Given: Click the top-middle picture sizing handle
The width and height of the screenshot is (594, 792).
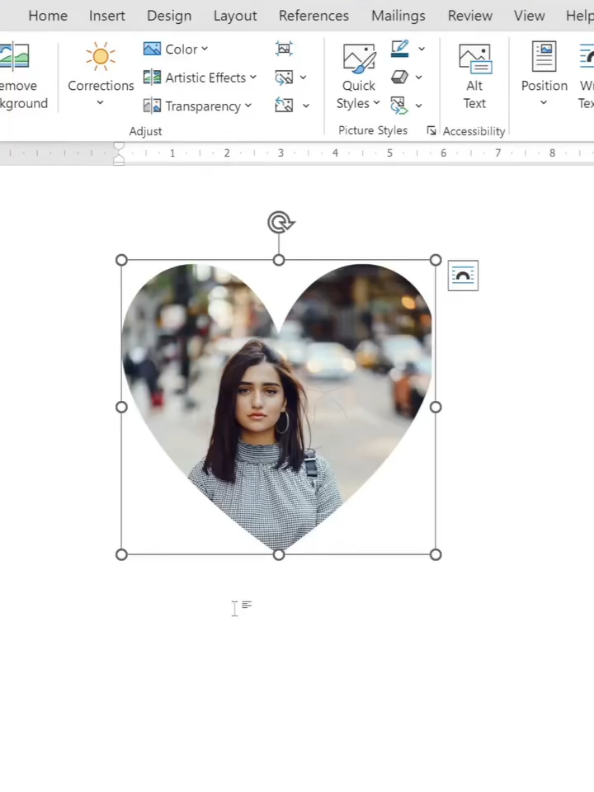Looking at the screenshot, I should tap(278, 260).
